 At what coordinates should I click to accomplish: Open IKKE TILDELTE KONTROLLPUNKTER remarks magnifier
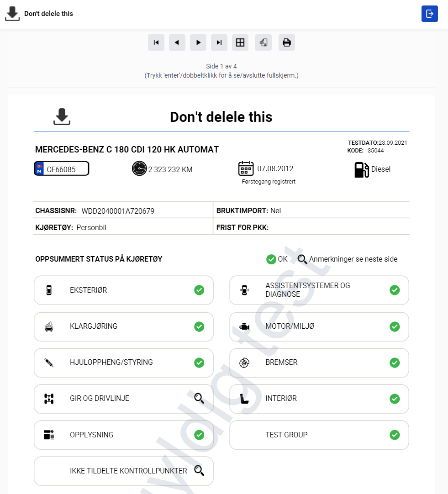tap(199, 471)
